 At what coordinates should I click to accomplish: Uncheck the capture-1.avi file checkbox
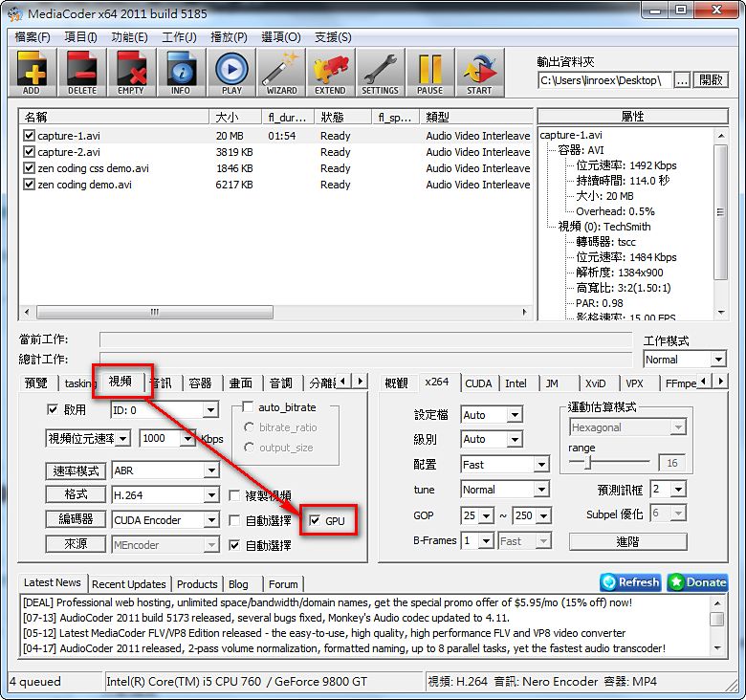pos(29,136)
